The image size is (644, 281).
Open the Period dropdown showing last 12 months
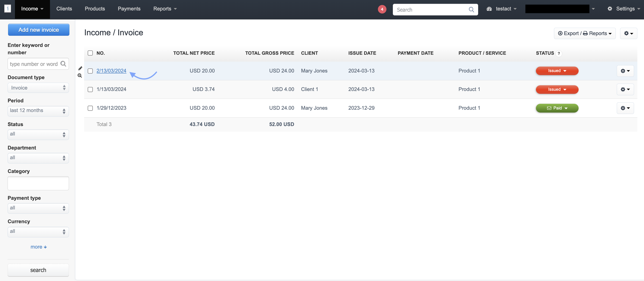tap(38, 111)
